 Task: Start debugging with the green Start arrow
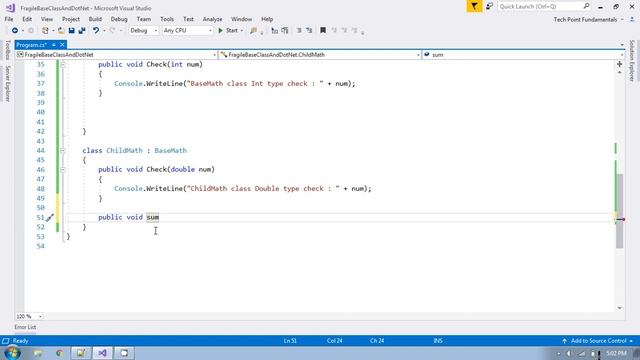tap(220, 31)
